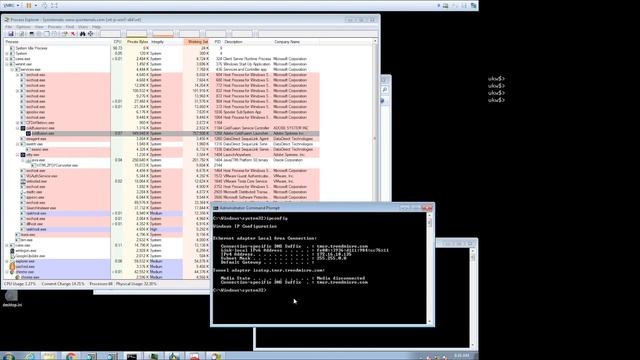This screenshot has width=640, height=360.
Task: Collapse the services.exe tree node
Action: (x=12, y=69)
